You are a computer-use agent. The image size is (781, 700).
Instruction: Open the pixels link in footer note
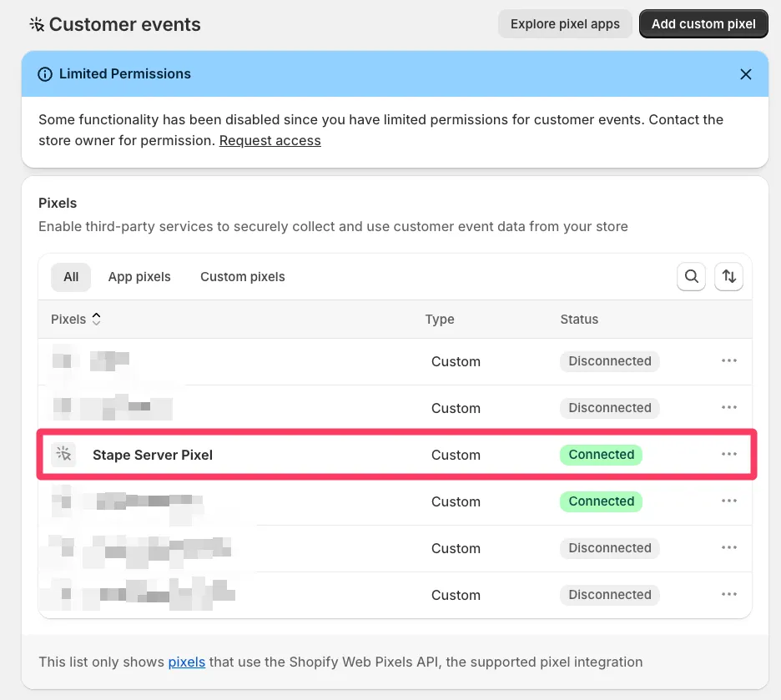click(187, 662)
